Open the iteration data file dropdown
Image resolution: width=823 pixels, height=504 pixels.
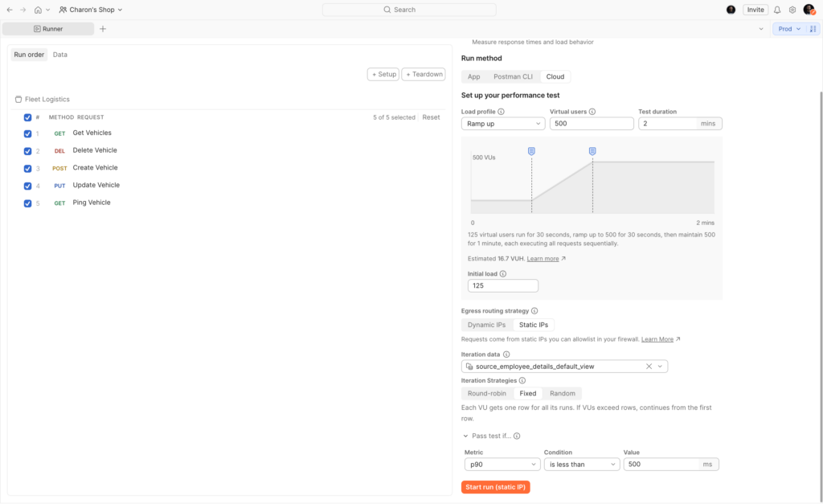pos(660,367)
